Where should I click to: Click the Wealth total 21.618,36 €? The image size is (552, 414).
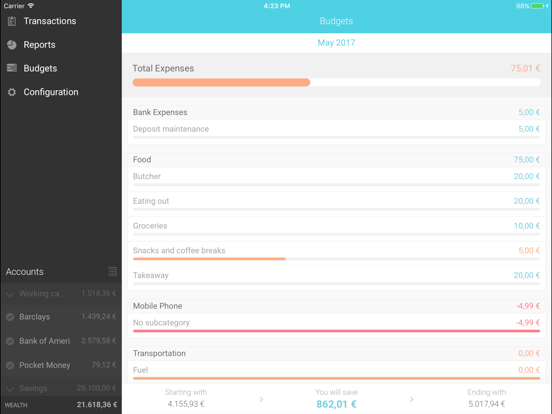(97, 405)
